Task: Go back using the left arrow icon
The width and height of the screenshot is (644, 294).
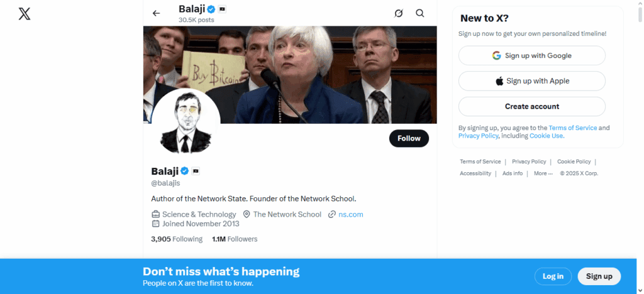Action: (x=157, y=13)
